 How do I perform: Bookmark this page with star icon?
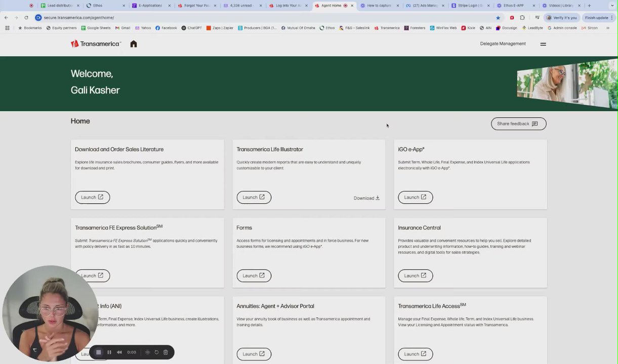pos(498,18)
